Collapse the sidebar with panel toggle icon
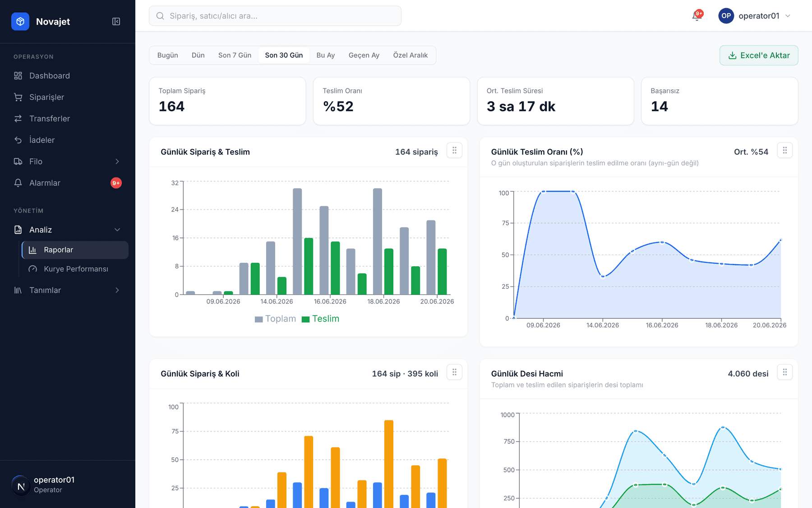 coord(116,21)
